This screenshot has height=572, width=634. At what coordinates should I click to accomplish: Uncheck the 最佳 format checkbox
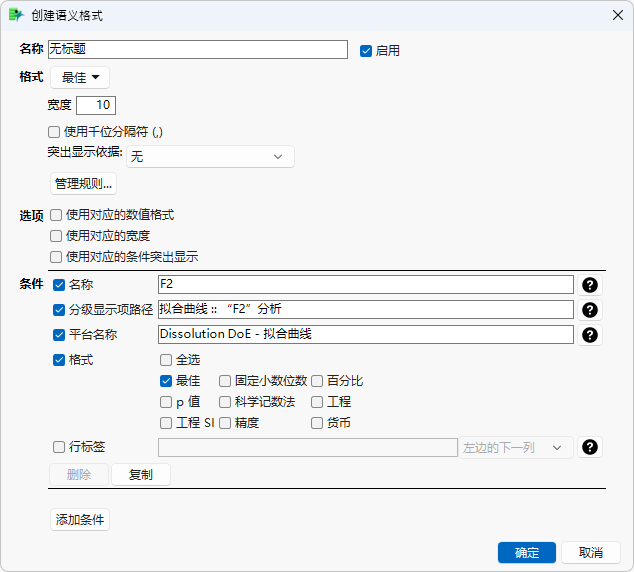pos(166,381)
